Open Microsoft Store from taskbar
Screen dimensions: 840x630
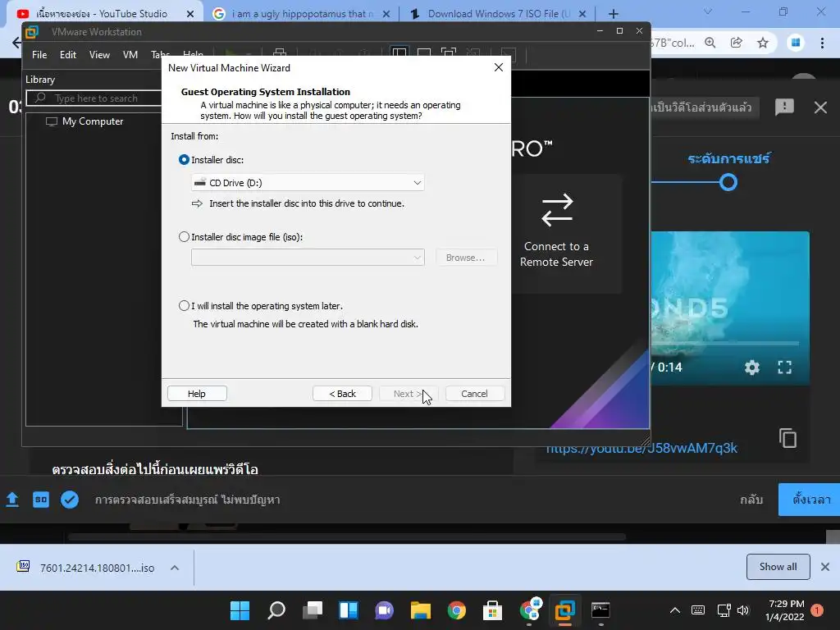coord(492,610)
